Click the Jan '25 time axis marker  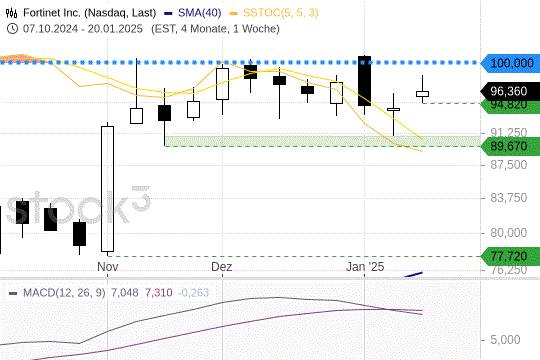[x=365, y=267]
